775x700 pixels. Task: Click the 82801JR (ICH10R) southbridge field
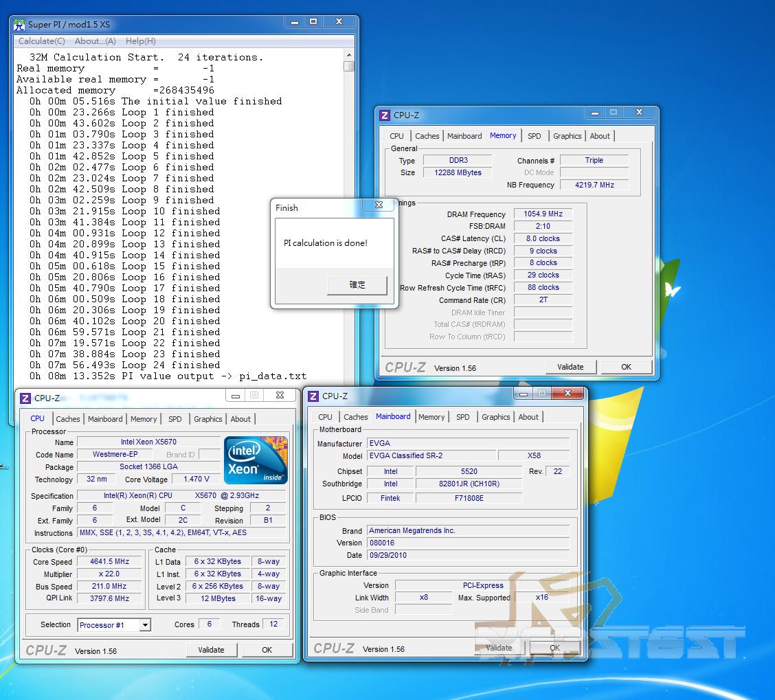tap(469, 484)
